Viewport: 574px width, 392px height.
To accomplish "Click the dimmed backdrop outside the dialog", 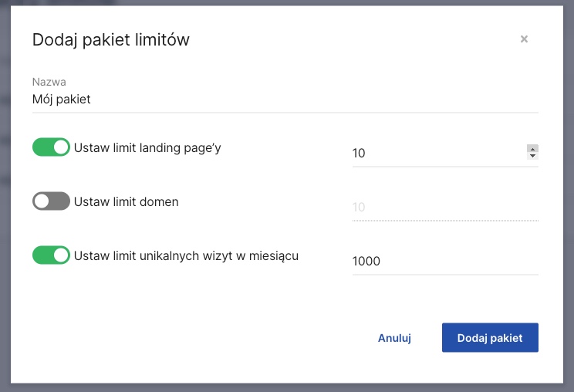I will [x=5, y=193].
